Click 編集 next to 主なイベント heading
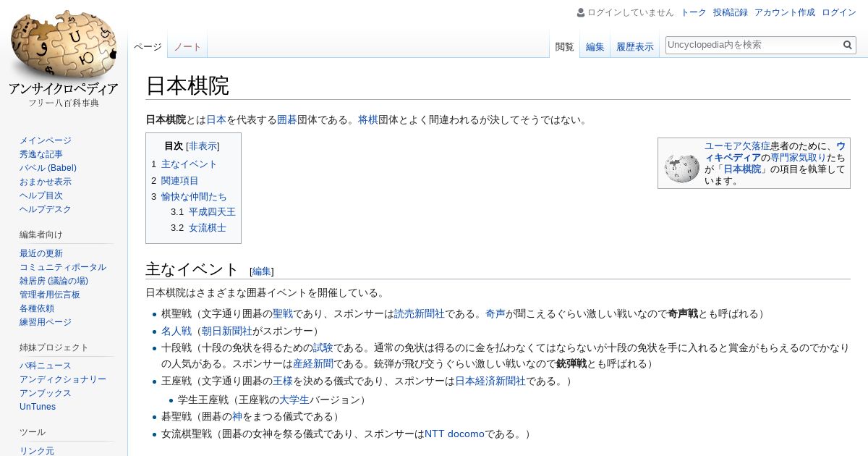The image size is (868, 456). pos(262,271)
